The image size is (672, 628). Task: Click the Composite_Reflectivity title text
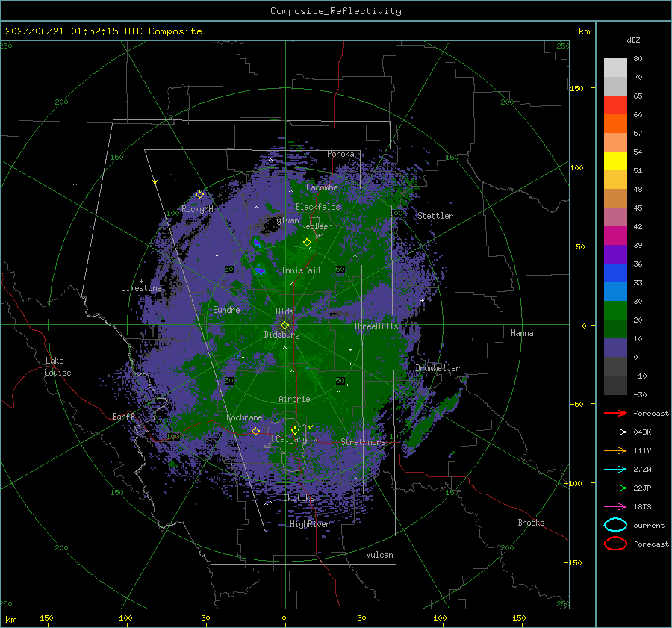[335, 11]
